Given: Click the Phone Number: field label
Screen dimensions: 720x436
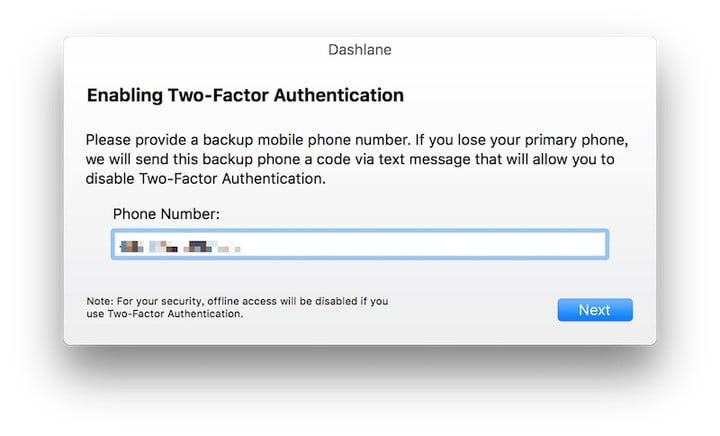Looking at the screenshot, I should point(166,213).
